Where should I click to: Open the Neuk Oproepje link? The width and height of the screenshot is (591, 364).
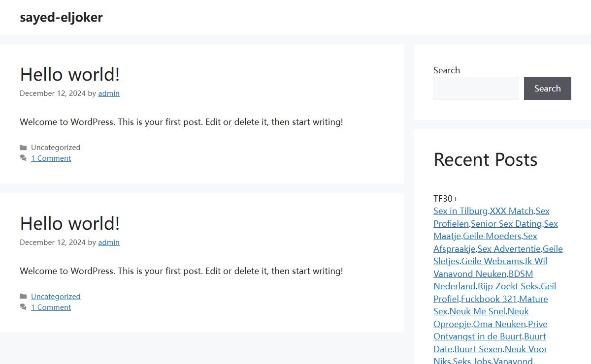pyautogui.click(x=452, y=324)
